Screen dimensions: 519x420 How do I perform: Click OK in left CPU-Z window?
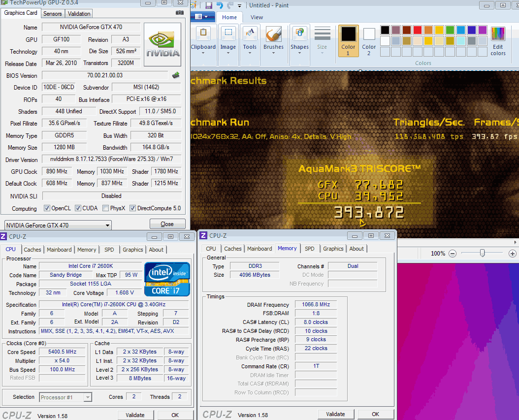(175, 415)
